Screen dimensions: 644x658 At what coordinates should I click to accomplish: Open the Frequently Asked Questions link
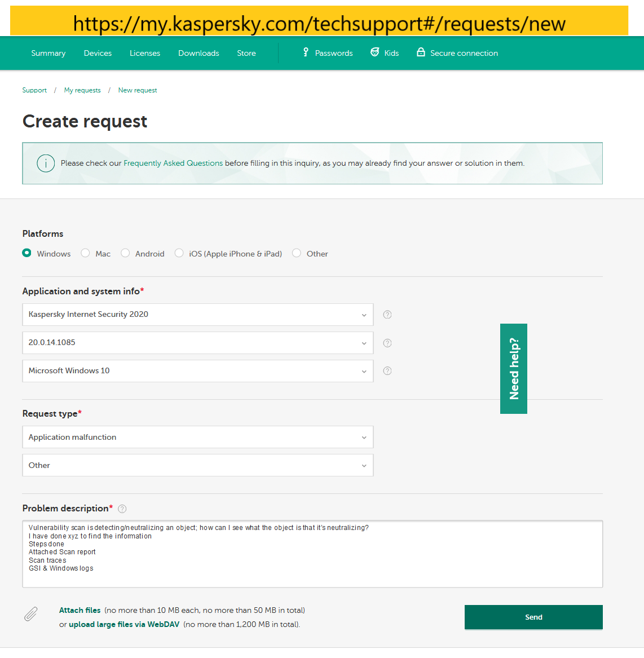173,164
